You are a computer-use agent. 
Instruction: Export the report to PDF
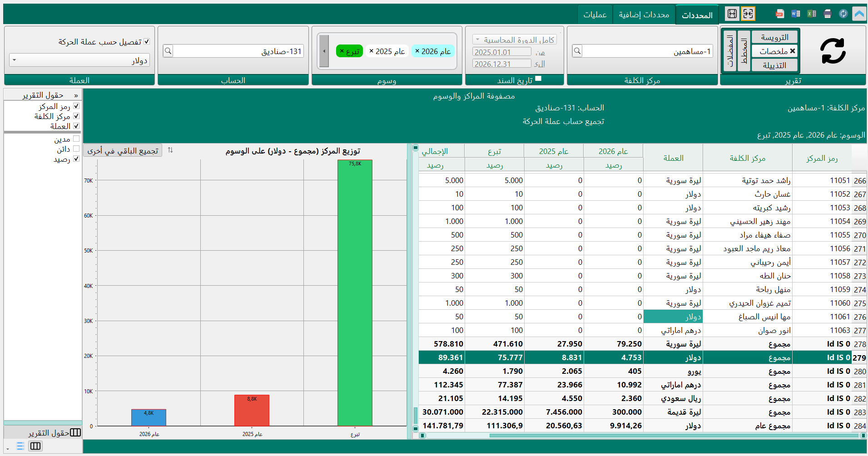pos(779,14)
